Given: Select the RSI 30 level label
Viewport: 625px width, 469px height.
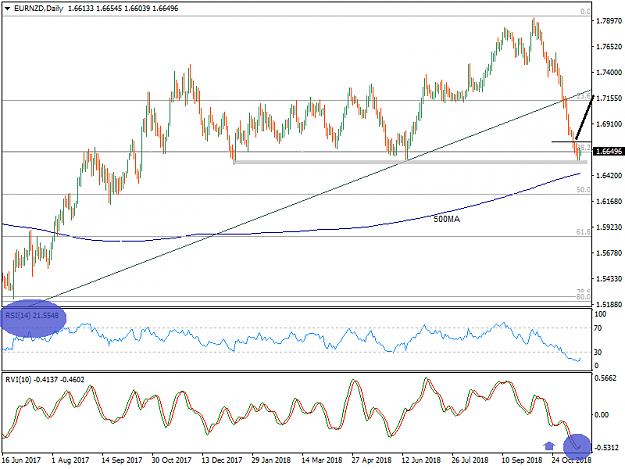Looking at the screenshot, I should tap(598, 352).
